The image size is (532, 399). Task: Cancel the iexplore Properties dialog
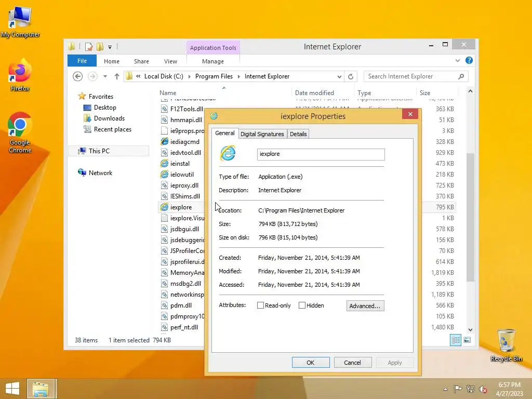[x=353, y=362]
